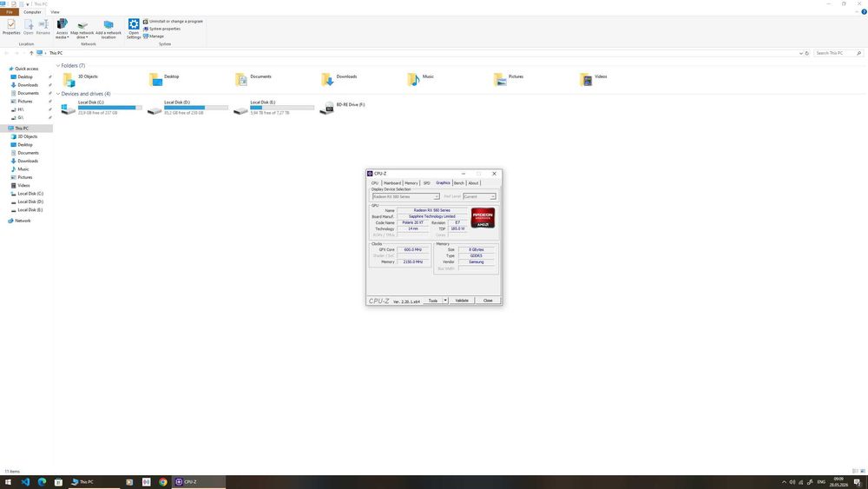Select the BD-RE Drive (F:)
This screenshot has width=868, height=489.
[x=343, y=108]
